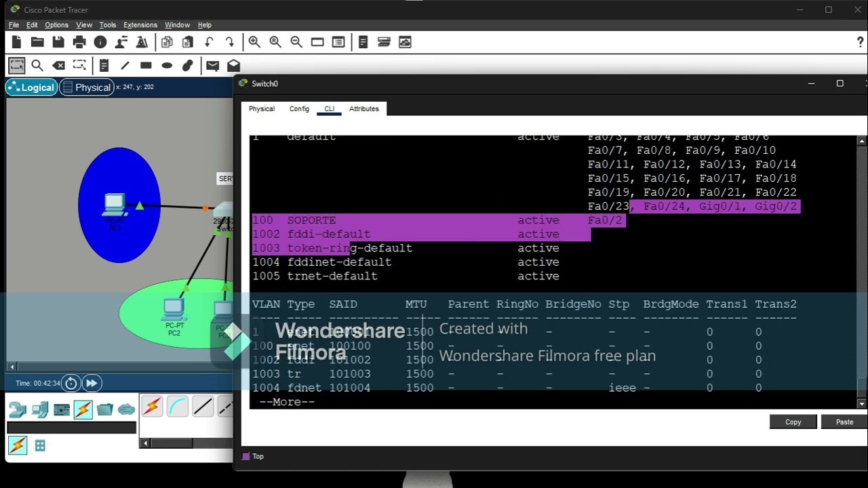Screen dimensions: 868x488
Task: Select Connections lightning category icon
Action: (x=83, y=409)
